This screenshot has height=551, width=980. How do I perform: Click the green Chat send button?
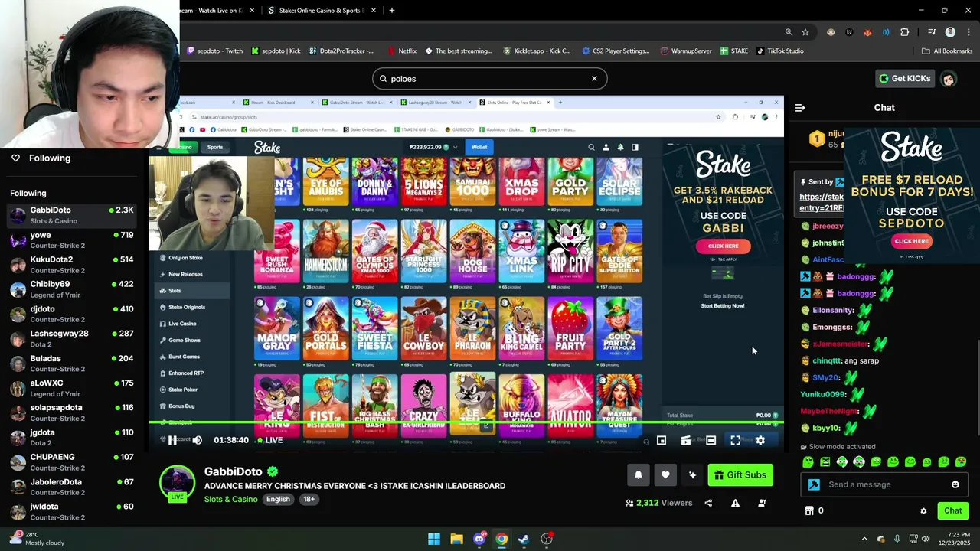coord(952,510)
